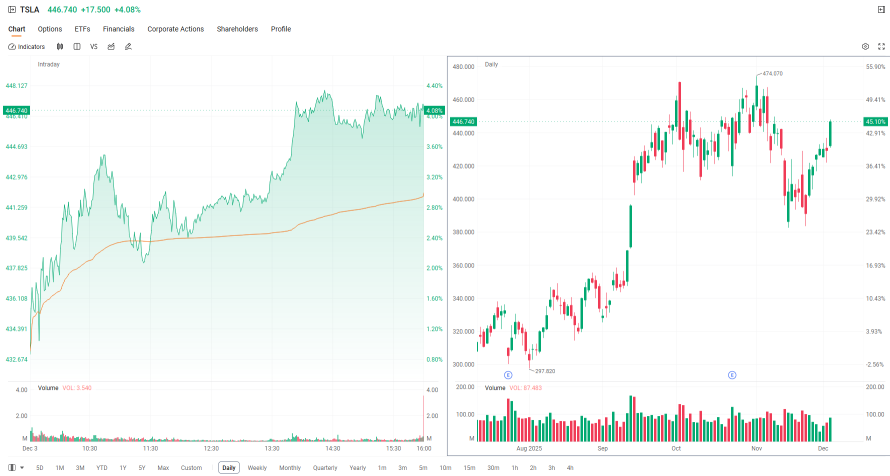The width and height of the screenshot is (890, 476).
Task: Select the 2h interval
Action: [x=533, y=468]
